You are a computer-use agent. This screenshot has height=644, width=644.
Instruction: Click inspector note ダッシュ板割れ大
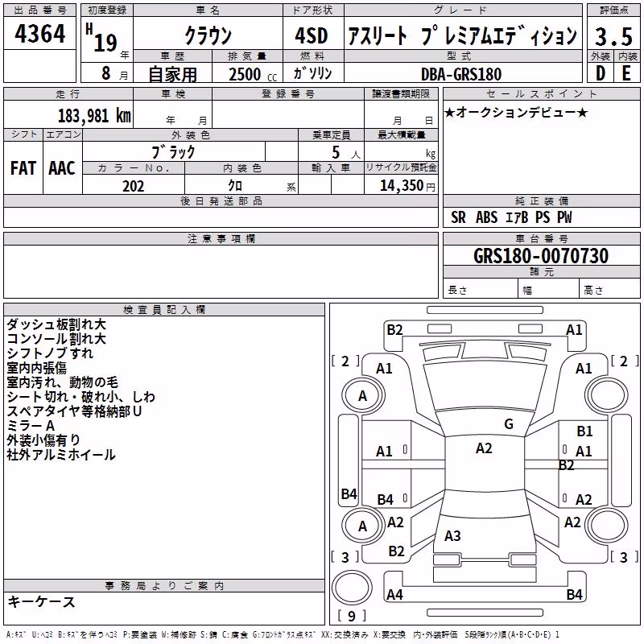[56, 324]
